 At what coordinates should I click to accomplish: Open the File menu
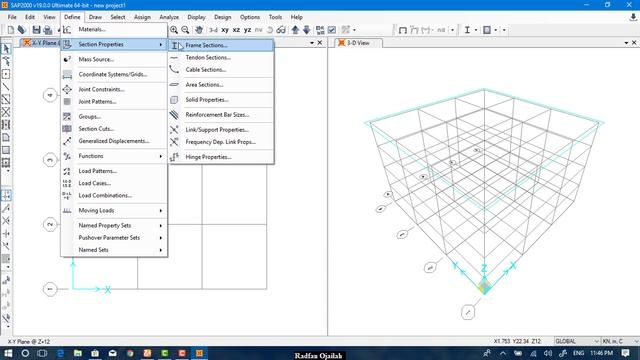[12, 17]
